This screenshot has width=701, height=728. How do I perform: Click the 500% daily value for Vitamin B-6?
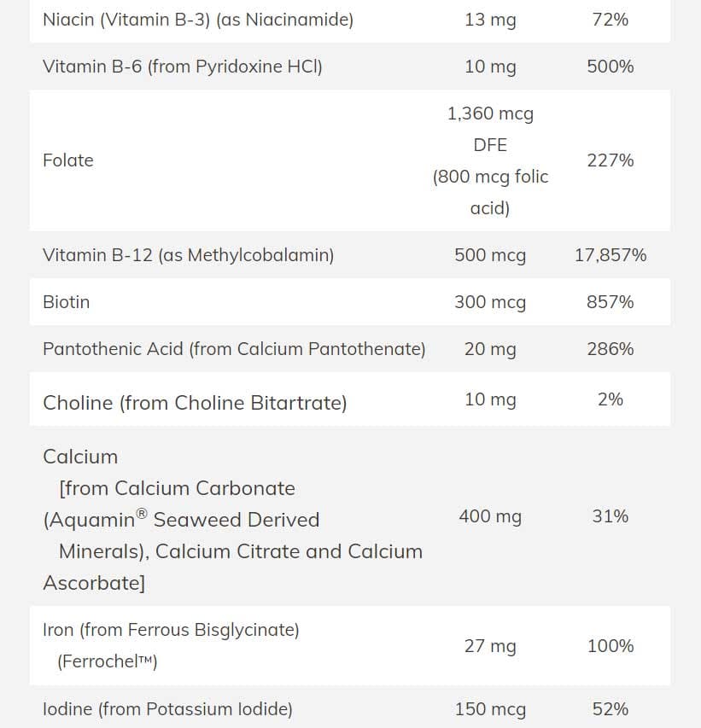[x=610, y=67]
